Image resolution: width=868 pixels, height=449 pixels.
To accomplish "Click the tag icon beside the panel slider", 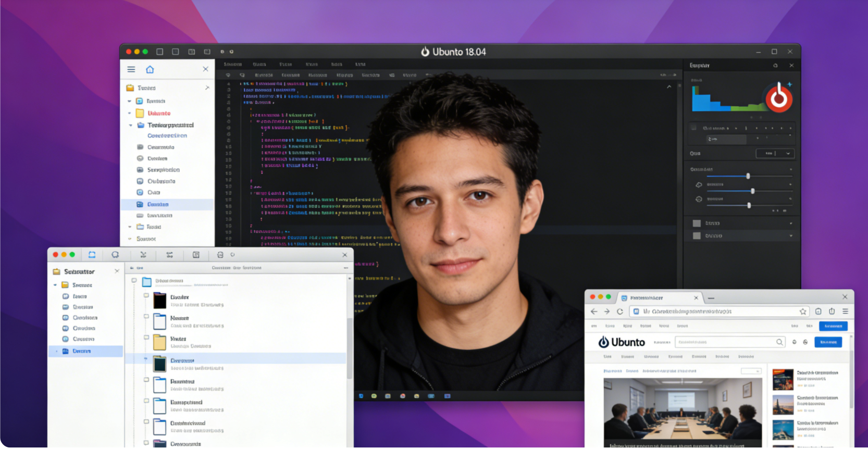I will click(x=699, y=185).
